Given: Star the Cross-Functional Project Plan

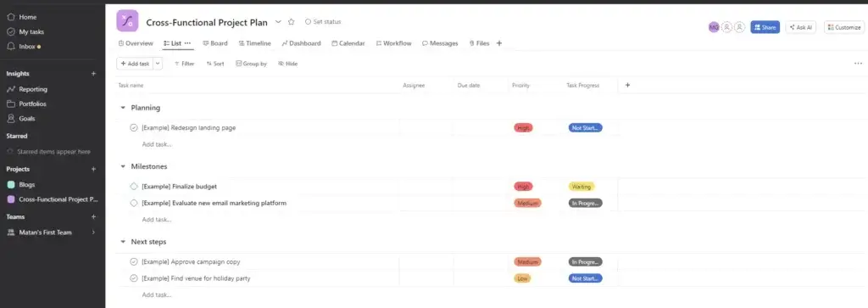Looking at the screenshot, I should [292, 22].
